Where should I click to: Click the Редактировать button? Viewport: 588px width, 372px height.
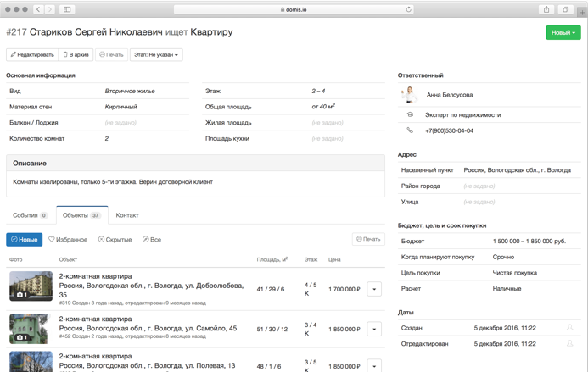pyautogui.click(x=32, y=54)
